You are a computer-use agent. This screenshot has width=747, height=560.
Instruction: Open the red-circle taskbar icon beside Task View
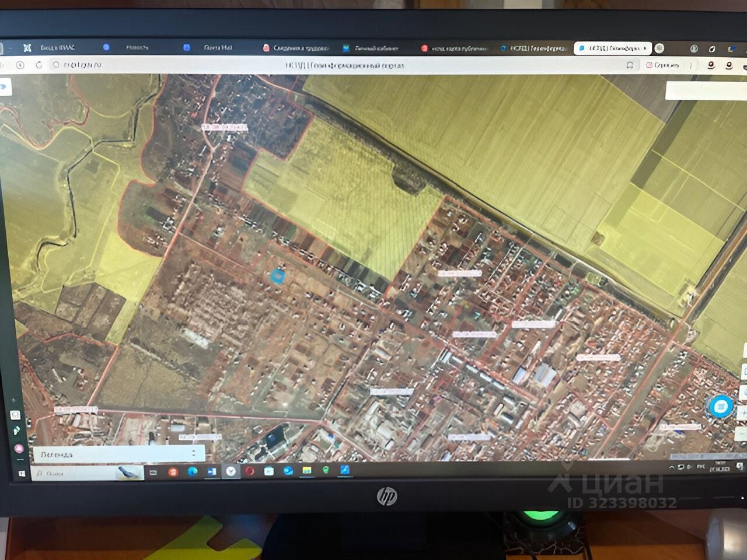[x=173, y=472]
